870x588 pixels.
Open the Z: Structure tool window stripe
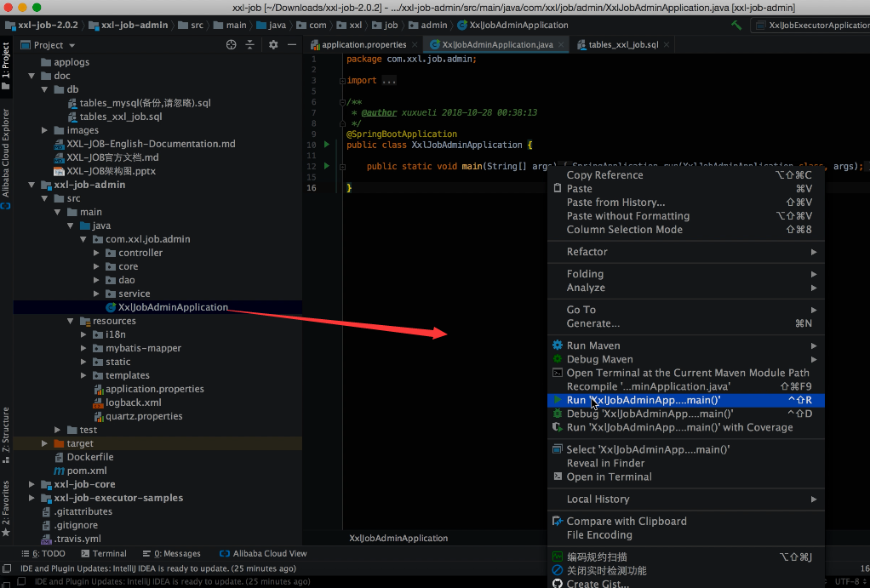(x=6, y=436)
